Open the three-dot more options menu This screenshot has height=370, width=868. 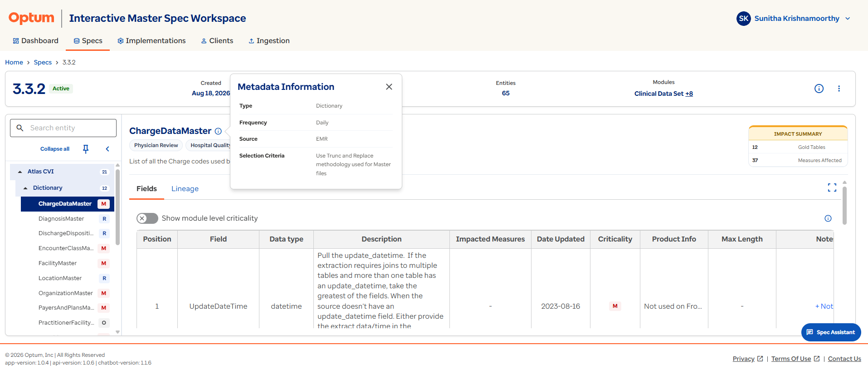point(839,89)
